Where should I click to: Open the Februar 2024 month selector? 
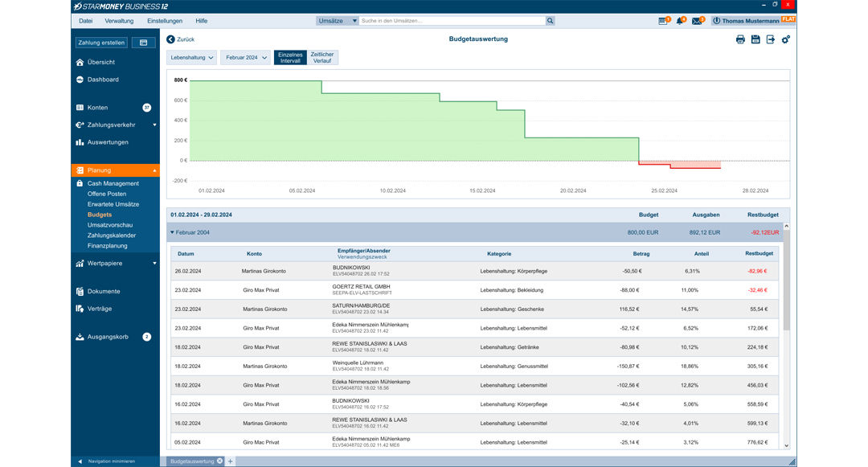pos(245,57)
